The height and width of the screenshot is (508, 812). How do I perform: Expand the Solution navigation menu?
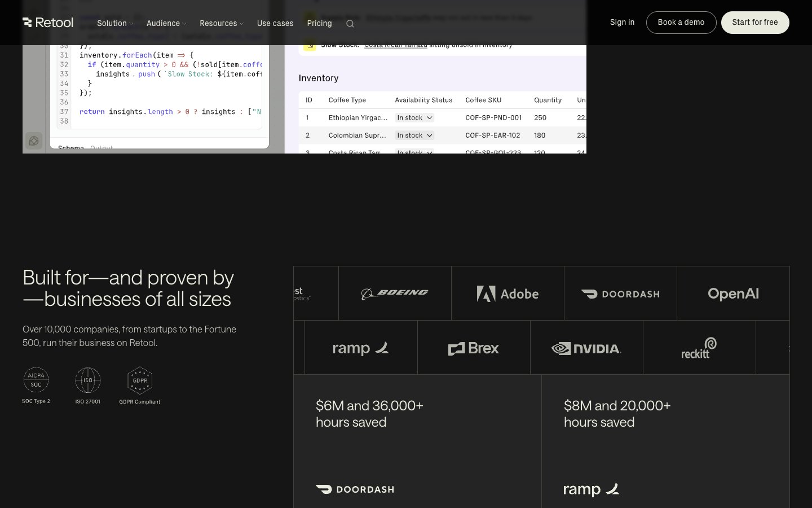pyautogui.click(x=115, y=23)
